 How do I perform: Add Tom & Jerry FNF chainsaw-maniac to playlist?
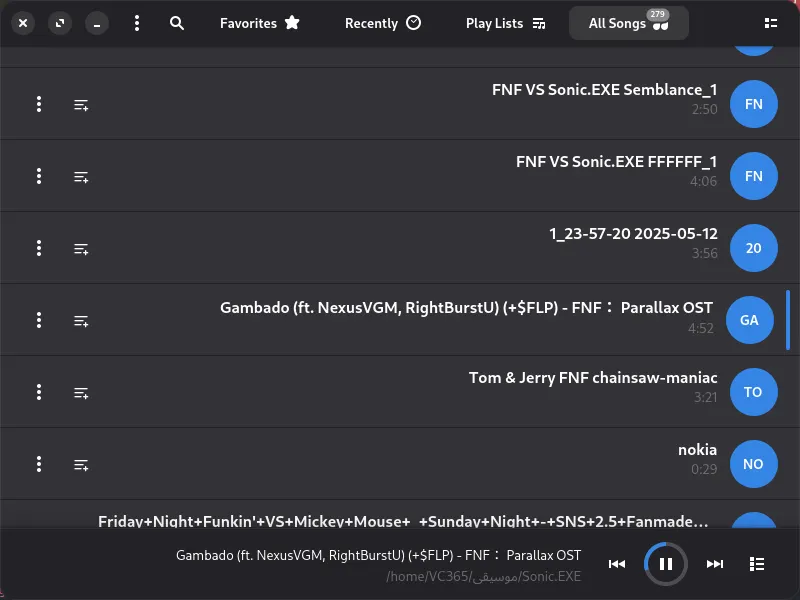pyautogui.click(x=81, y=393)
